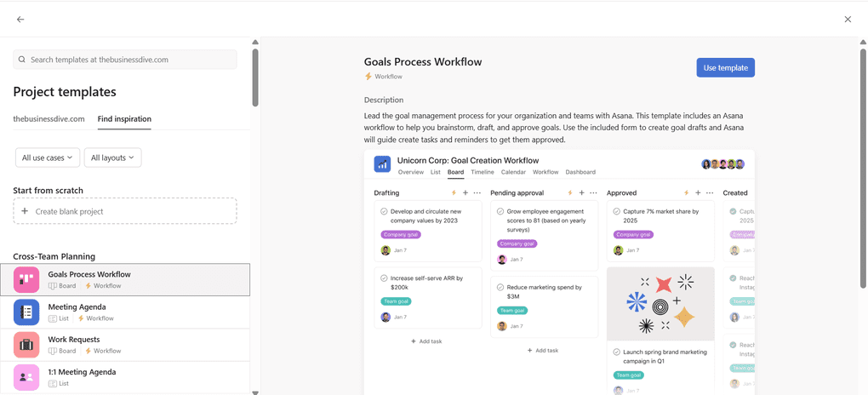Select Goals Process Workflow template row
868x395 pixels.
click(125, 280)
